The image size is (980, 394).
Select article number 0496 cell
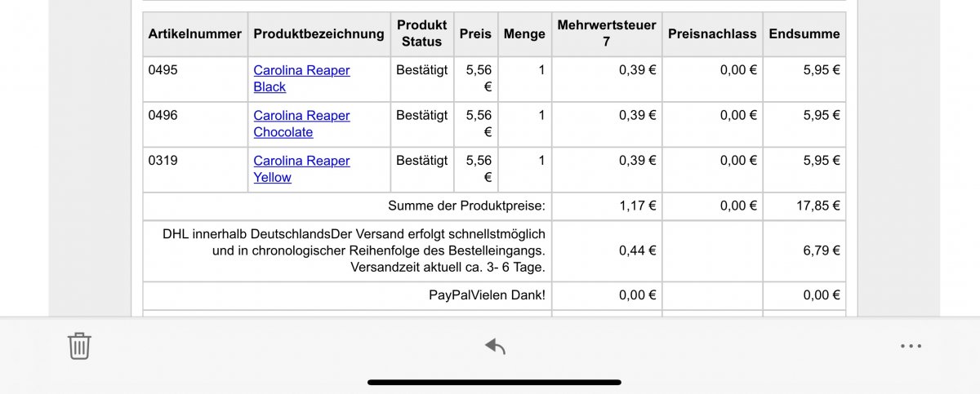[195, 124]
